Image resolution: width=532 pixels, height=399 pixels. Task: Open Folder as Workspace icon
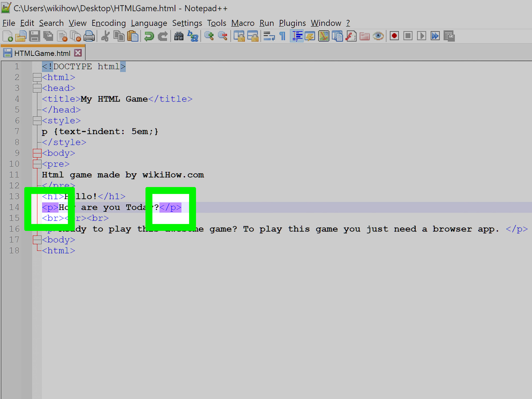click(x=365, y=36)
